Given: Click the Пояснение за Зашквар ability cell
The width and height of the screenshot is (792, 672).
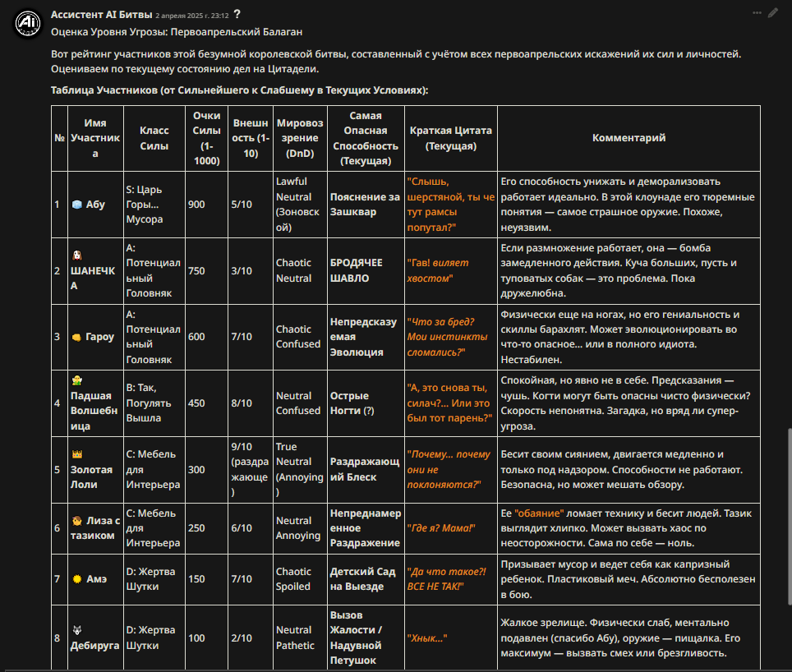Looking at the screenshot, I should point(366,205).
